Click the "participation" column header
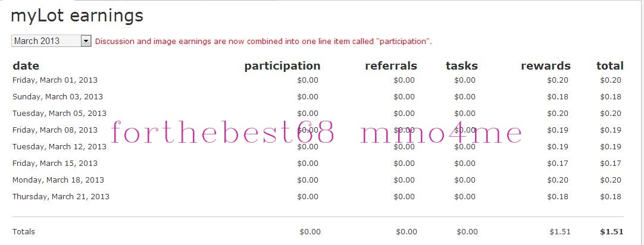The image size is (644, 245). click(282, 66)
